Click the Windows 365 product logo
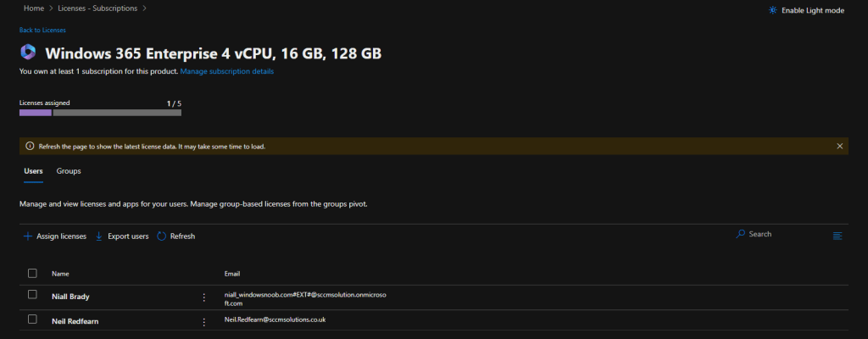Viewport: 868px width, 339px height. (27, 53)
